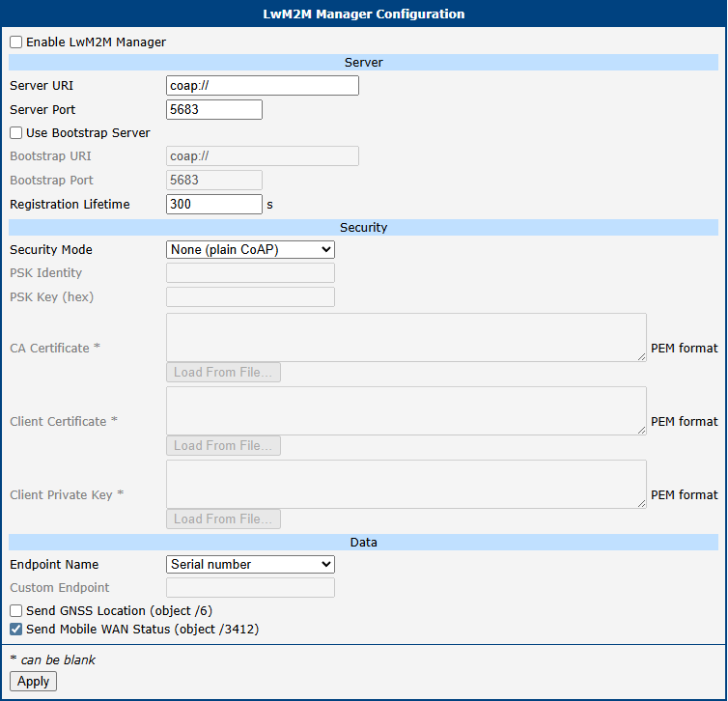Click Load From File under Client Certificate
The width and height of the screenshot is (728, 701).
pyautogui.click(x=223, y=446)
